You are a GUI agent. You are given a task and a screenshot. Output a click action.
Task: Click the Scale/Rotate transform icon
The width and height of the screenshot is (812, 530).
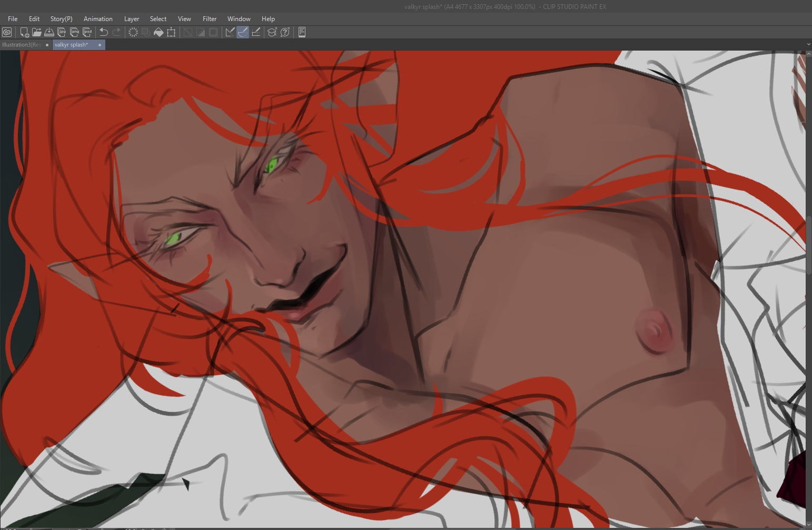pos(171,32)
